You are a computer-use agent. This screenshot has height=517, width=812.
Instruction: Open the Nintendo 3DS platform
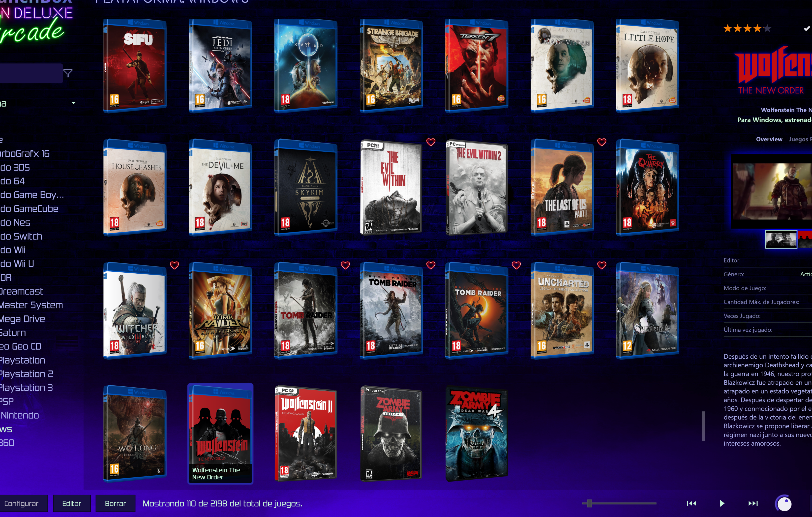pos(15,168)
